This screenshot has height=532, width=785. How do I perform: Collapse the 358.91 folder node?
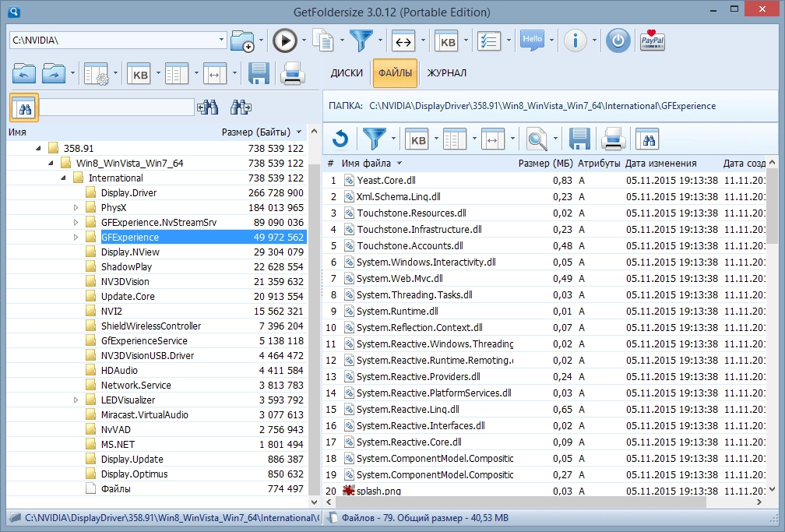pos(39,148)
